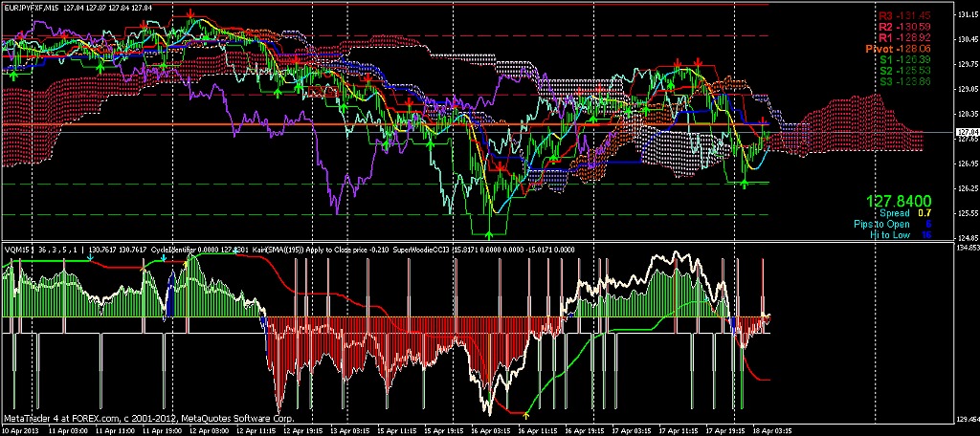This screenshot has width=980, height=436.
Task: Click the 125.55 price scale label
Action: (x=967, y=213)
